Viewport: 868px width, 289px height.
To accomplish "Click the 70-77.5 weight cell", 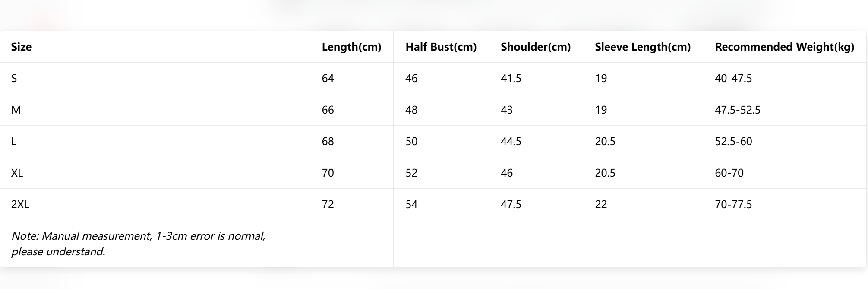I will click(733, 204).
